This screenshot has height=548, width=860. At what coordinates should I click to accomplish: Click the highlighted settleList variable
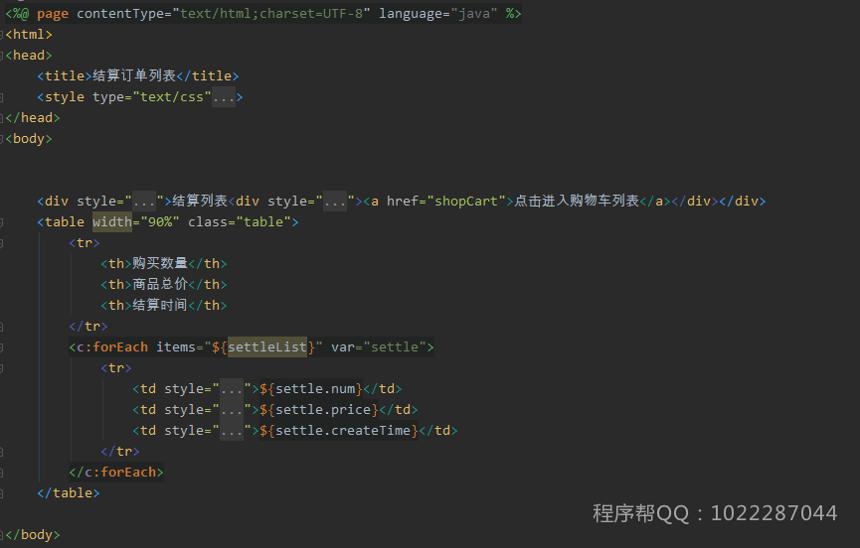(x=267, y=347)
